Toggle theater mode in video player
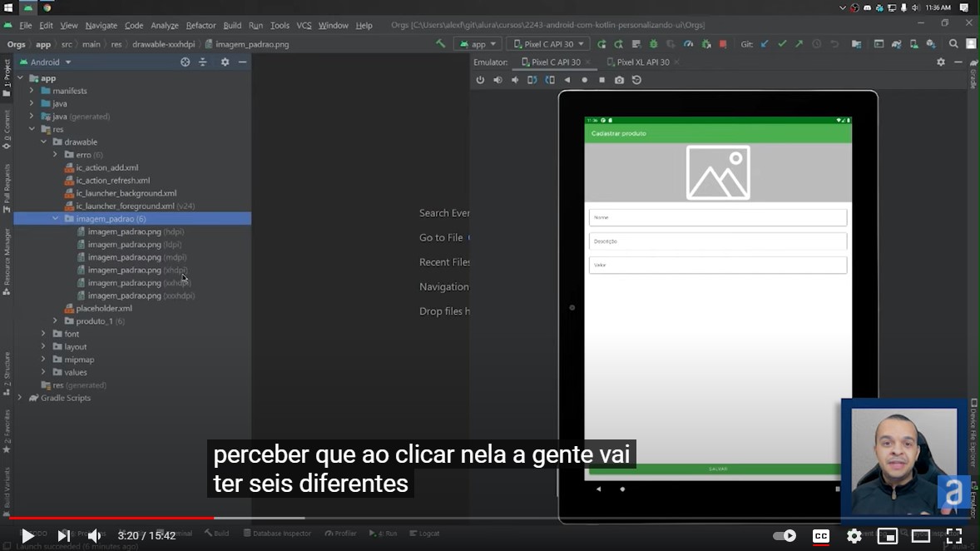This screenshot has width=980, height=551. 921,535
